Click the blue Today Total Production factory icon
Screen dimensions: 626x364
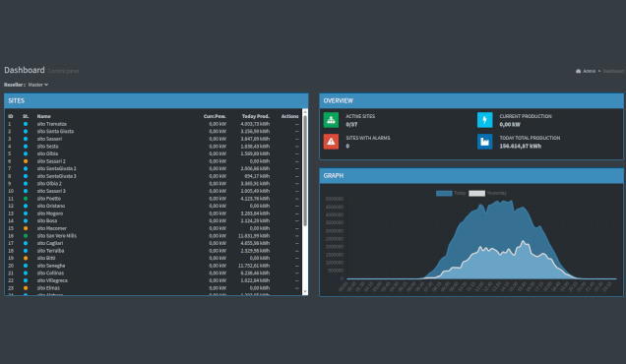click(x=484, y=142)
